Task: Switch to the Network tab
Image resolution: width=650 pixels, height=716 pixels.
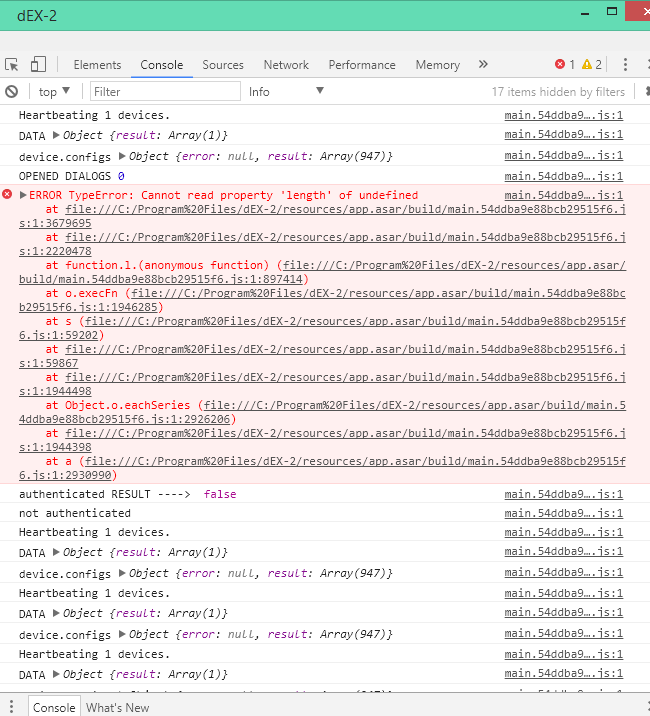Action: pos(286,64)
